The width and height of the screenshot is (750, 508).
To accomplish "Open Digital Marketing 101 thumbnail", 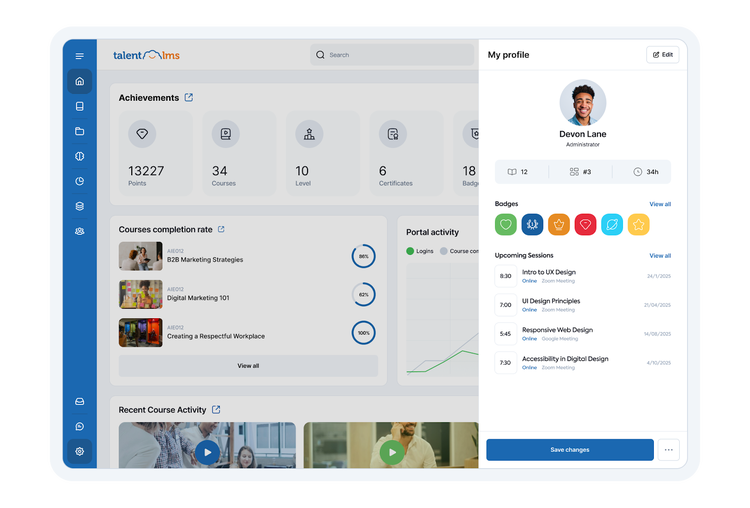I will [x=141, y=294].
